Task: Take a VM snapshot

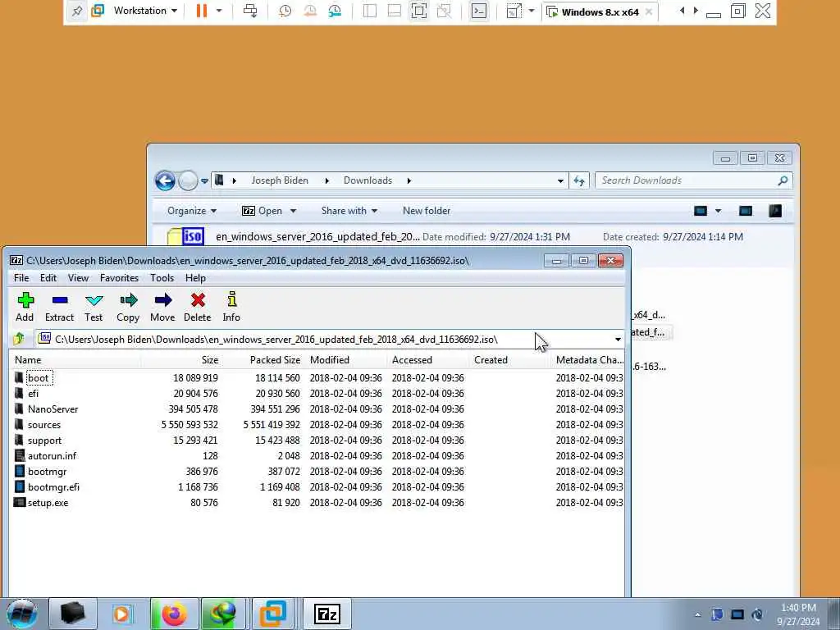Action: click(285, 11)
